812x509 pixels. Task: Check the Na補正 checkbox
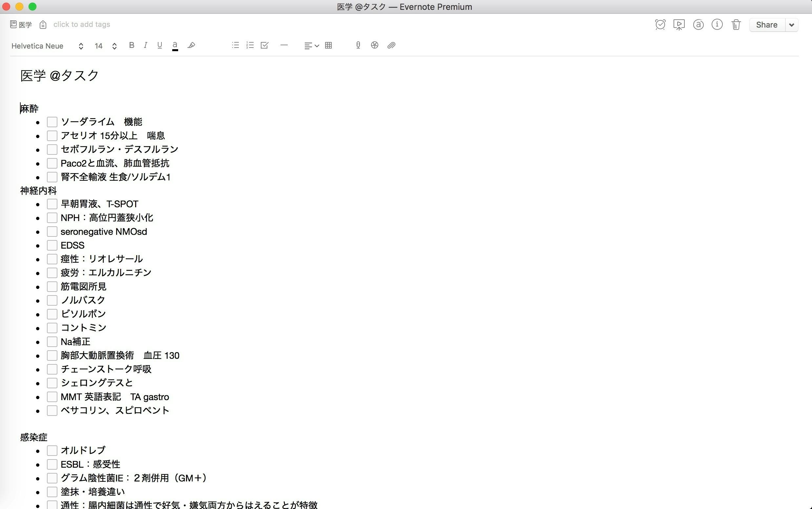(x=52, y=342)
